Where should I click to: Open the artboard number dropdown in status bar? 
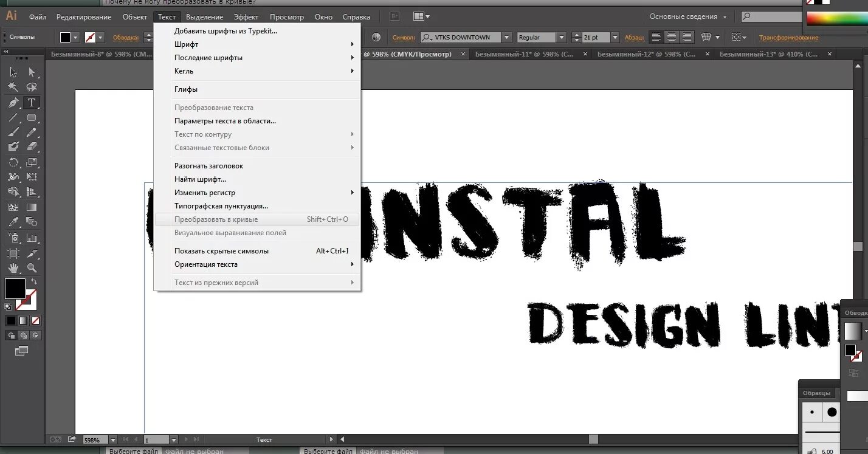[x=174, y=439]
